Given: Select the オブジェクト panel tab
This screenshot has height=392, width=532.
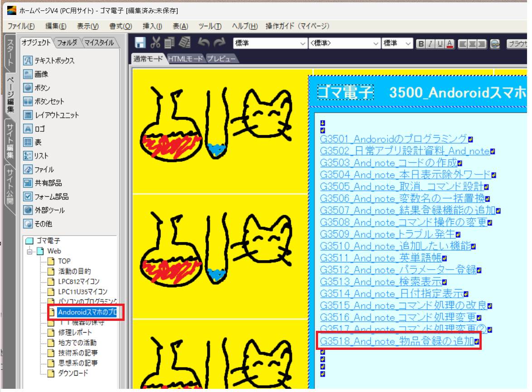Looking at the screenshot, I should click(36, 43).
